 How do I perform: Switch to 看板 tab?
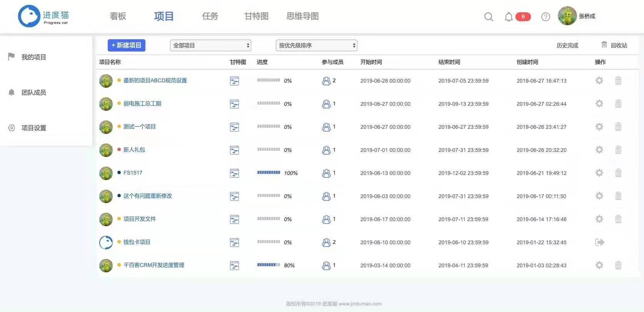tap(118, 16)
